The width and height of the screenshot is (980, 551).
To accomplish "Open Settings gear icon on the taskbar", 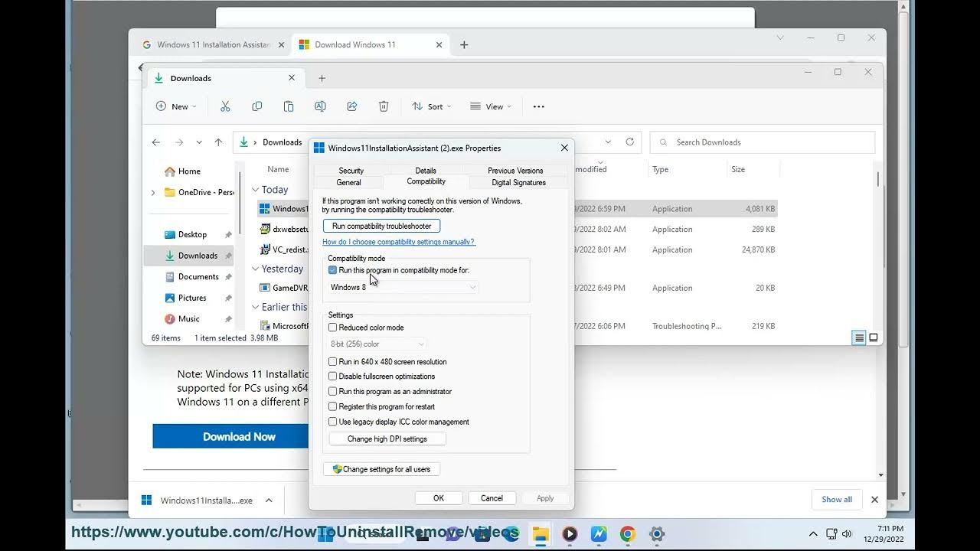I will 656,534.
